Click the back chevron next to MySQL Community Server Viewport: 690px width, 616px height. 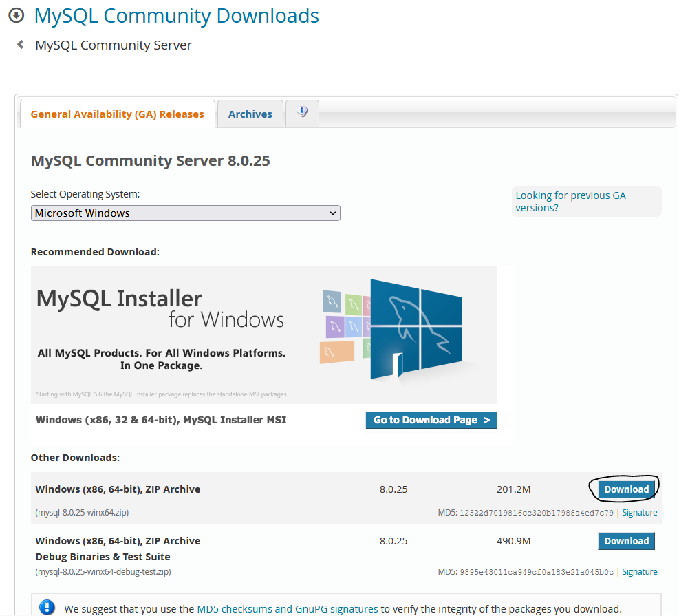[19, 45]
